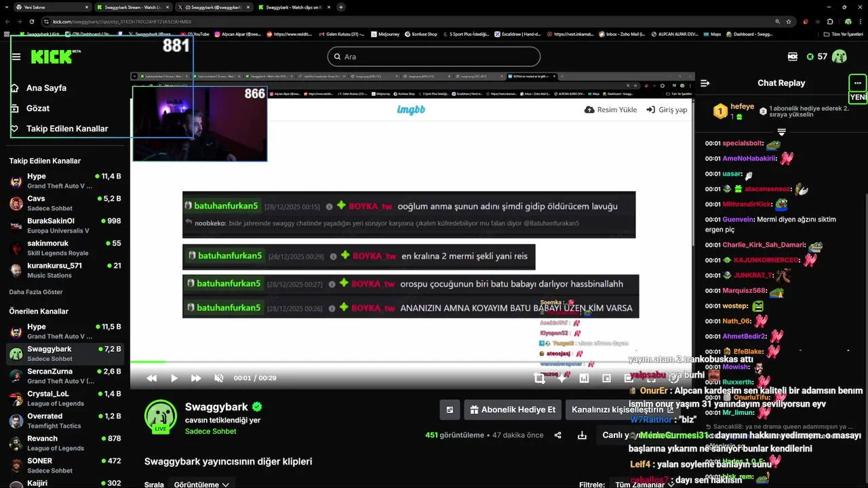The image size is (868, 488).
Task: Click Abonelik Hediye Et button
Action: click(513, 409)
